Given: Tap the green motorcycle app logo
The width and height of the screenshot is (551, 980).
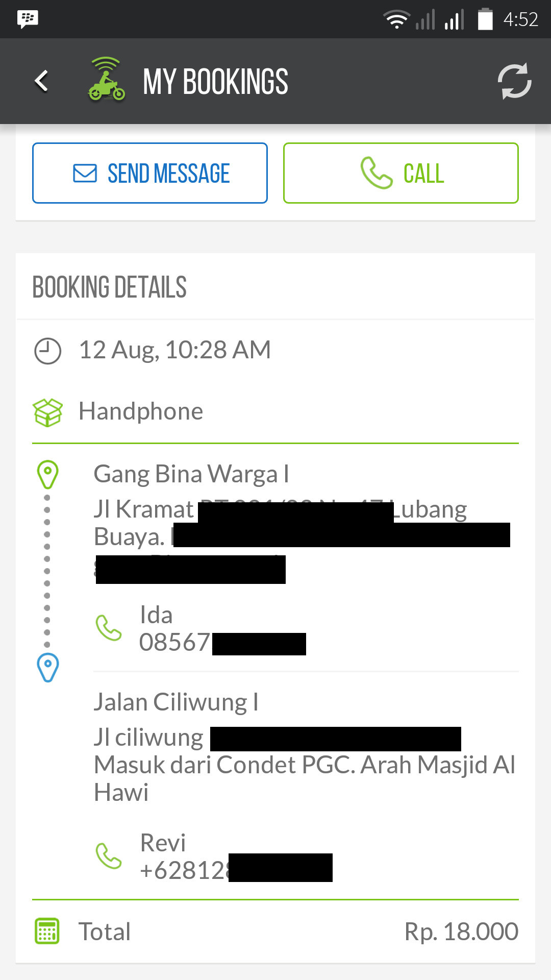Looking at the screenshot, I should [106, 80].
